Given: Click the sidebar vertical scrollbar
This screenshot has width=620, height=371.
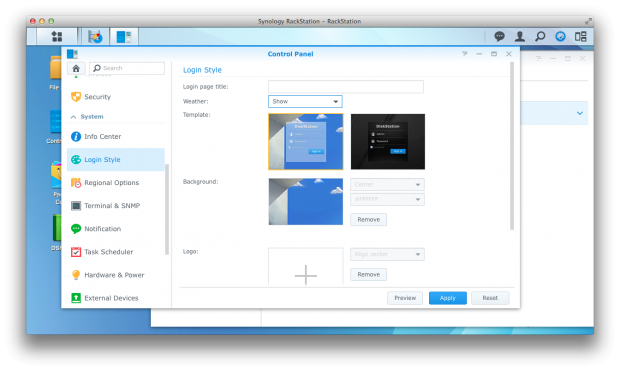Looking at the screenshot, I should point(167,209).
